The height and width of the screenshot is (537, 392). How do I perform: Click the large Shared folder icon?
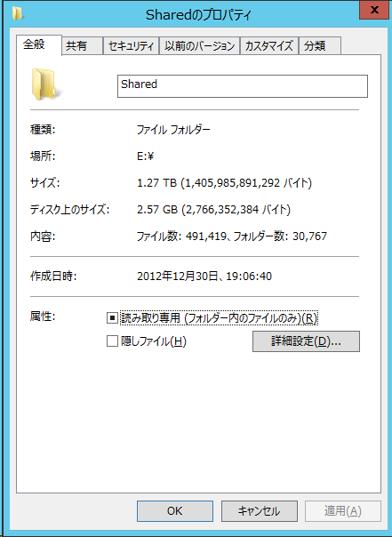click(47, 84)
